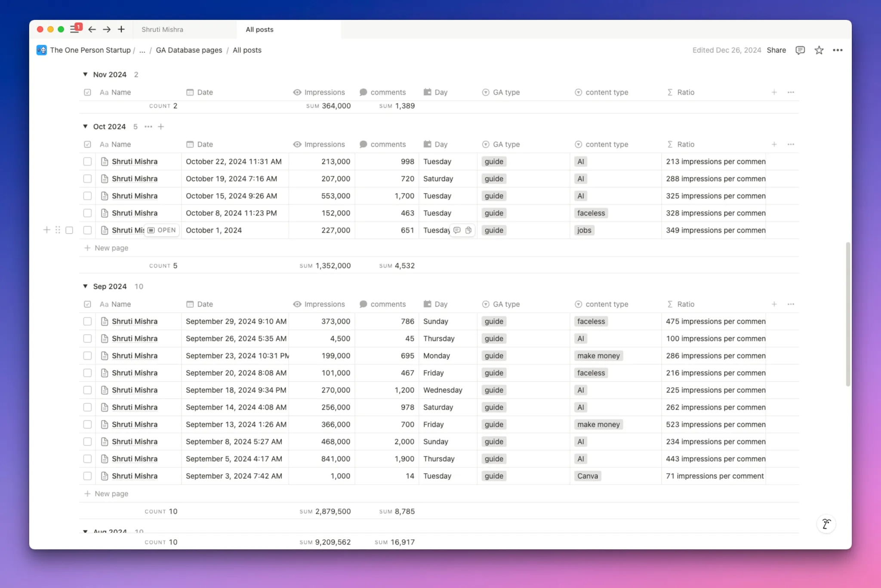881x588 pixels.
Task: Collapse the Oct 2024 group triangle
Action: (85, 126)
